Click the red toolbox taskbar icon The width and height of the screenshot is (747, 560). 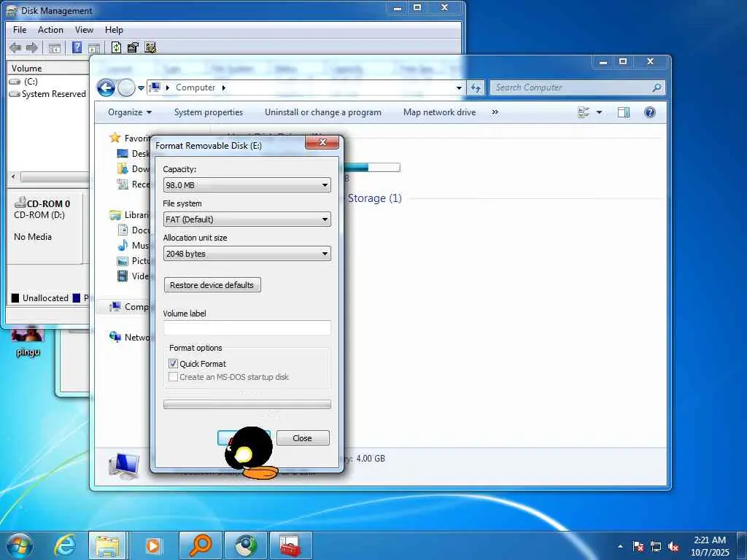[x=290, y=545]
